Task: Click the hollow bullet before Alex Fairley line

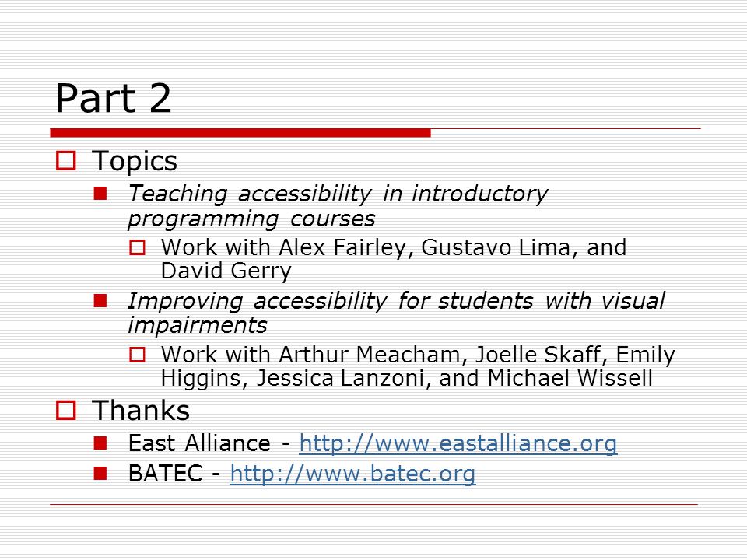Action: click(137, 247)
